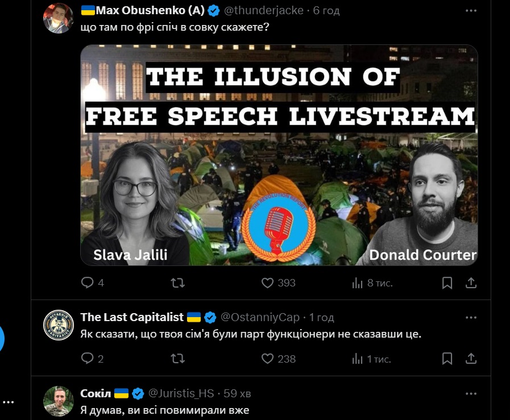Image resolution: width=510 pixels, height=420 pixels.
Task: Like the tweet with 393 likes
Action: (279, 283)
